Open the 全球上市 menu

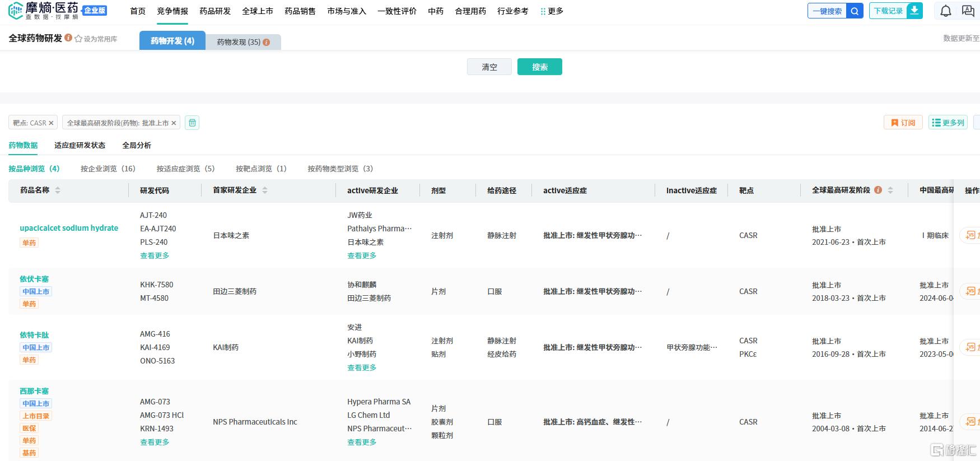(258, 11)
